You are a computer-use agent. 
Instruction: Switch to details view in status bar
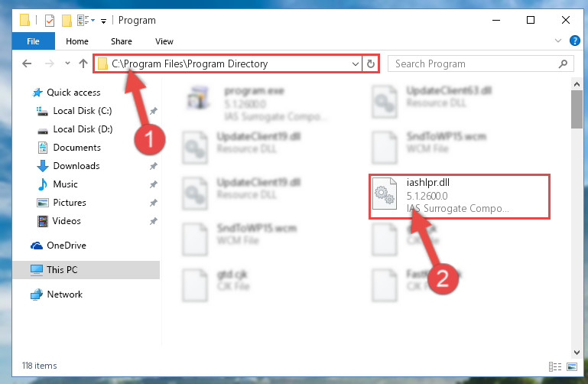click(x=554, y=366)
